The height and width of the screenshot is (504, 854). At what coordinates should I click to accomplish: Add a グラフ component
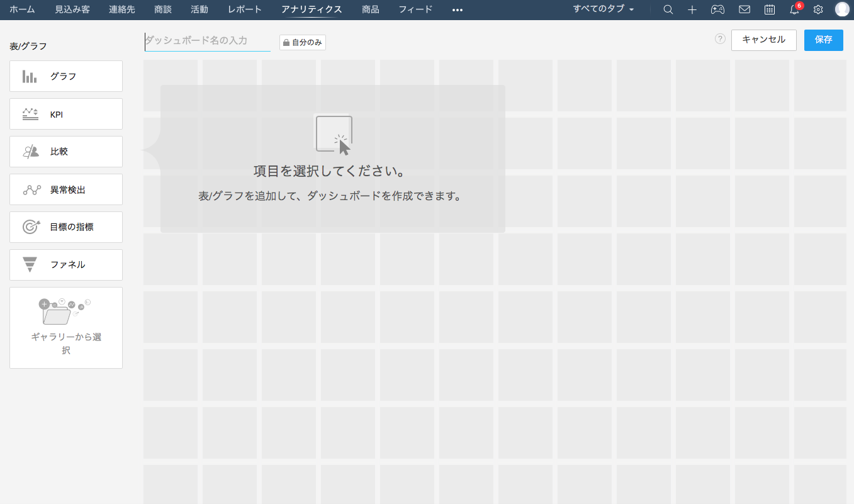pos(66,76)
